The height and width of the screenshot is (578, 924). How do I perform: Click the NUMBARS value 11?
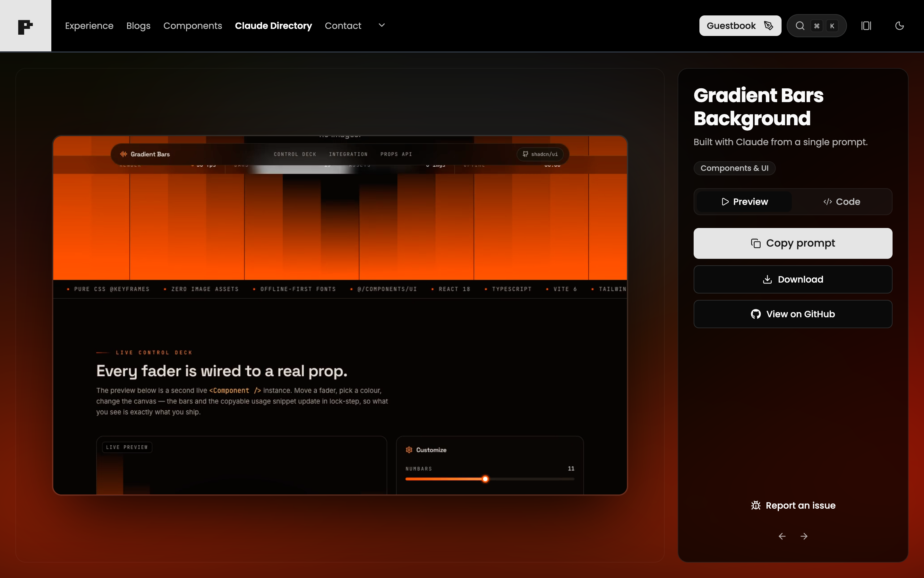[571, 468]
